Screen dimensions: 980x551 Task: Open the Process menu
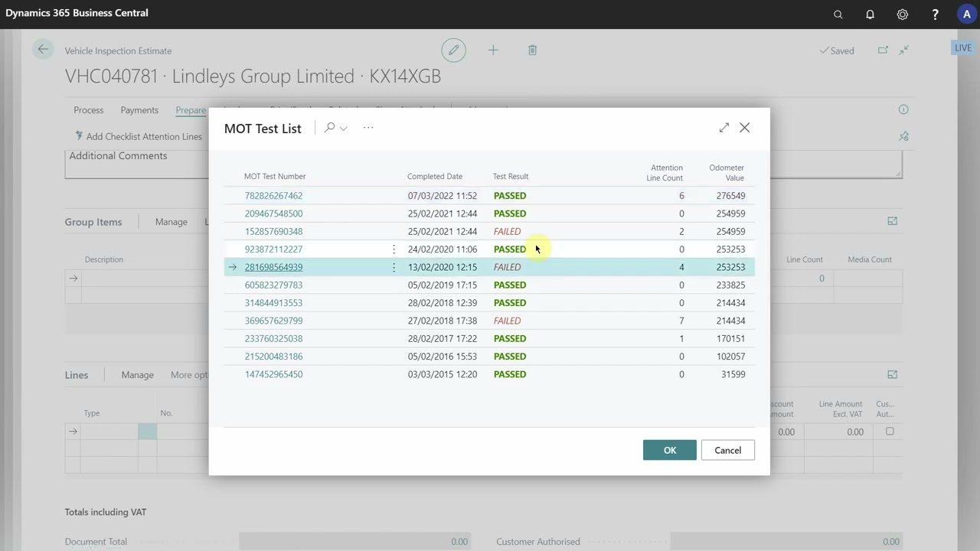coord(88,110)
